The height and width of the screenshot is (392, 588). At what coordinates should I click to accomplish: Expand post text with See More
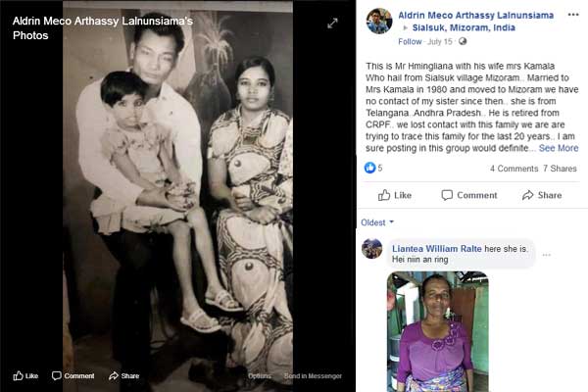(x=559, y=148)
